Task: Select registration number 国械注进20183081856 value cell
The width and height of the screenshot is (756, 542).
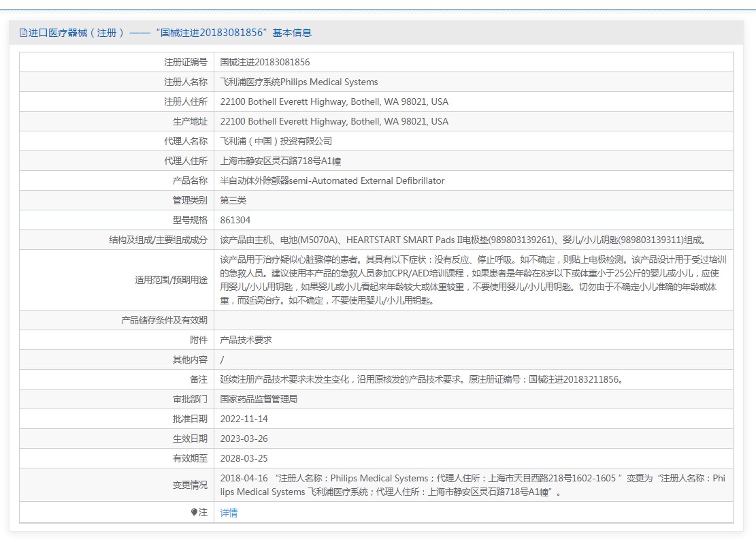Action: click(265, 62)
